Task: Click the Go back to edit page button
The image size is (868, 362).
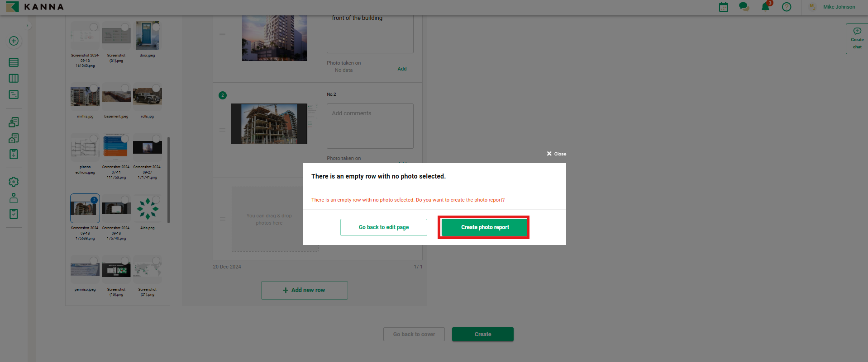Action: [x=383, y=227]
